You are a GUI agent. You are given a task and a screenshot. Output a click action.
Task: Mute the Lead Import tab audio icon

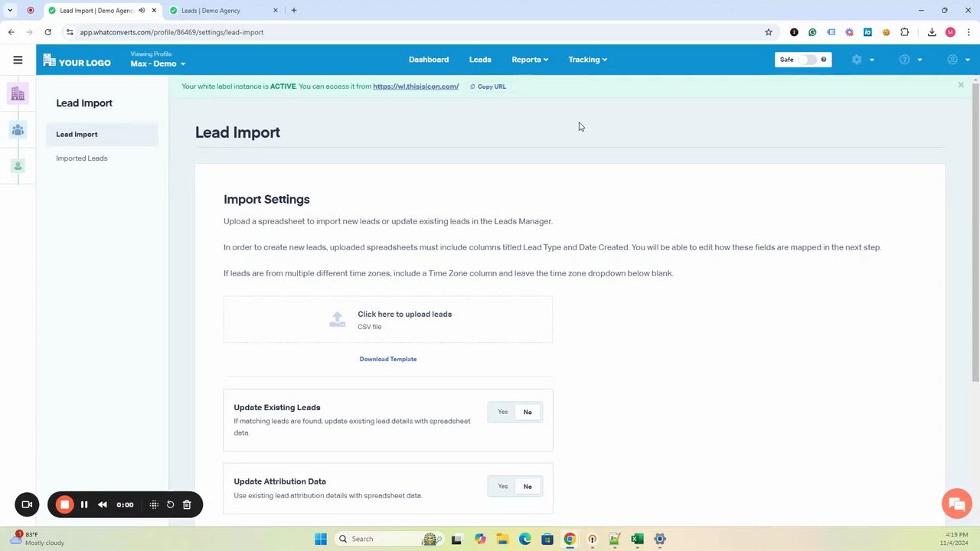point(142,11)
